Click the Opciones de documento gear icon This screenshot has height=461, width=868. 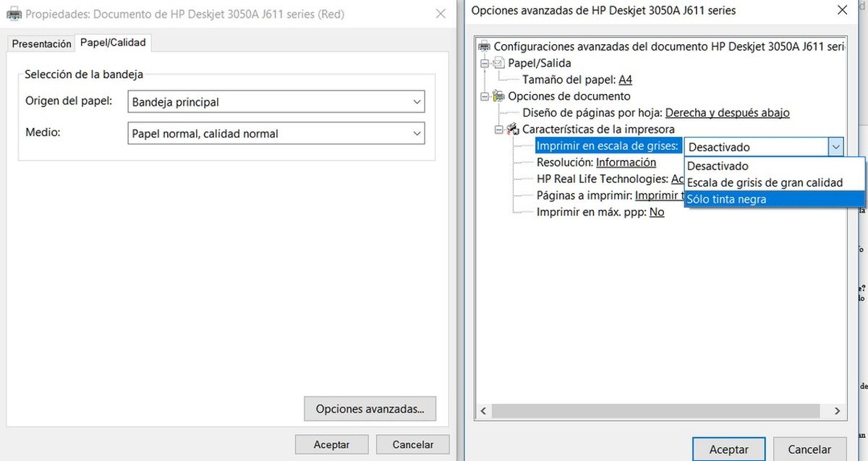click(498, 96)
